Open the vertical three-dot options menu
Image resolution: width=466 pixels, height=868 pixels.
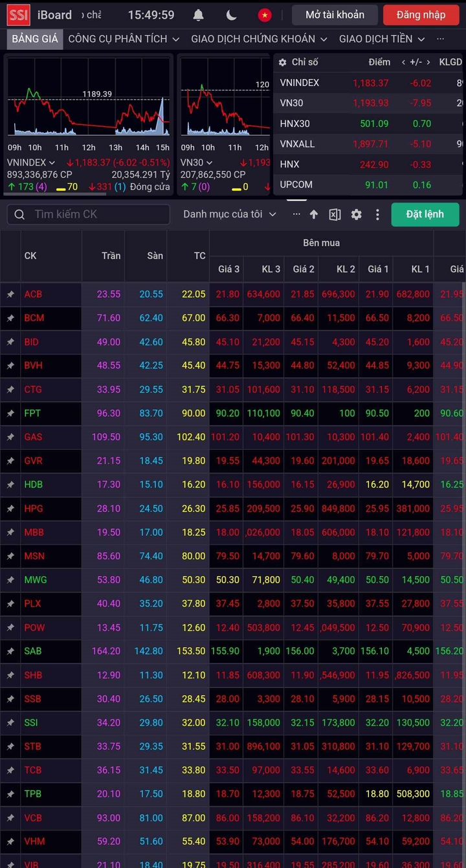coord(377,214)
